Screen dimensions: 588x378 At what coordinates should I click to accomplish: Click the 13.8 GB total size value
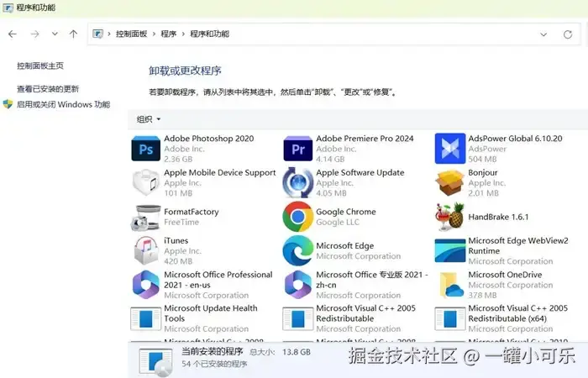pyautogui.click(x=297, y=352)
